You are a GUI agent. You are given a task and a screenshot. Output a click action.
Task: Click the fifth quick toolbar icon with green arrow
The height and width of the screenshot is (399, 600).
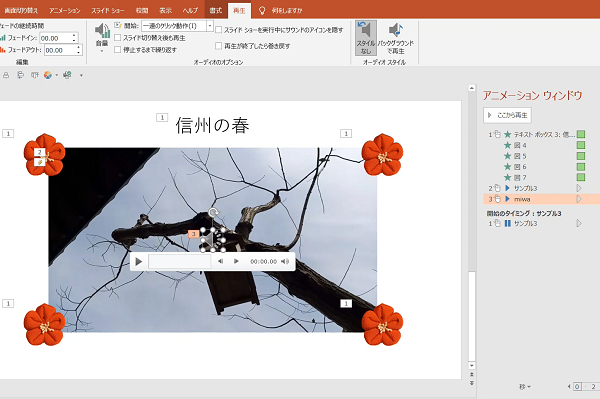click(67, 75)
